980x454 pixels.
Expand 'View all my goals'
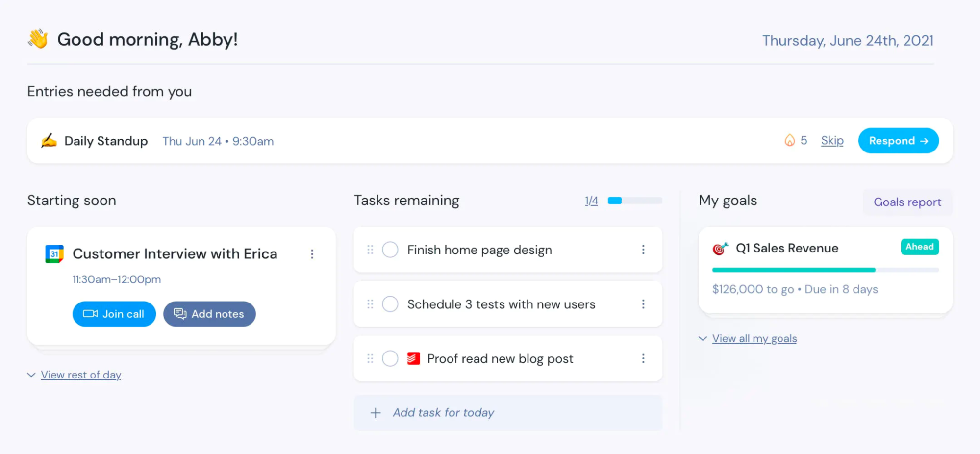(754, 338)
